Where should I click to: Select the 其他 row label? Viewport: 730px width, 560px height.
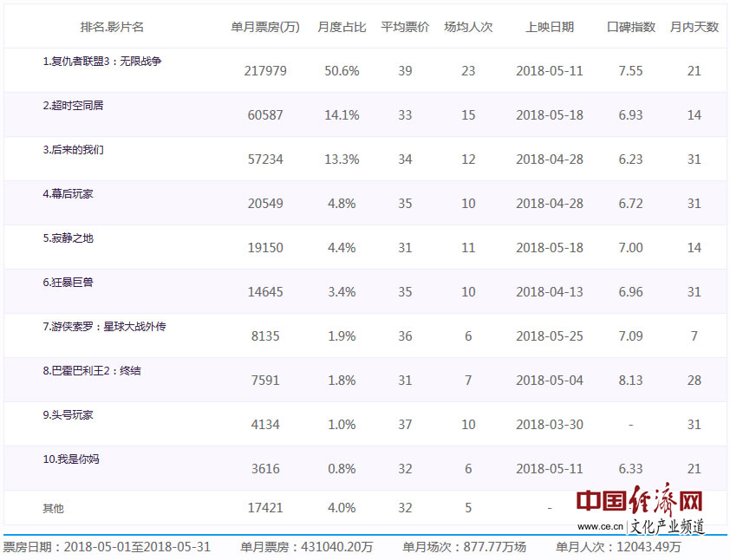tap(53, 508)
